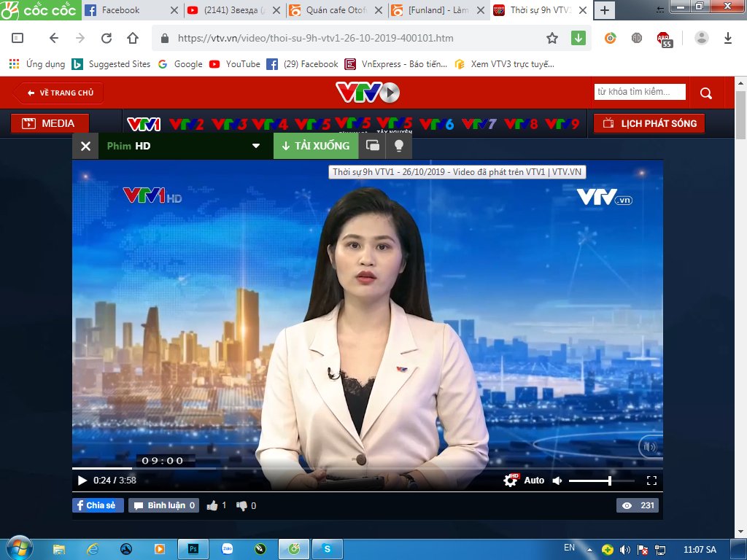
Task: Toggle the lightbulb dim-lights icon
Action: 399,146
